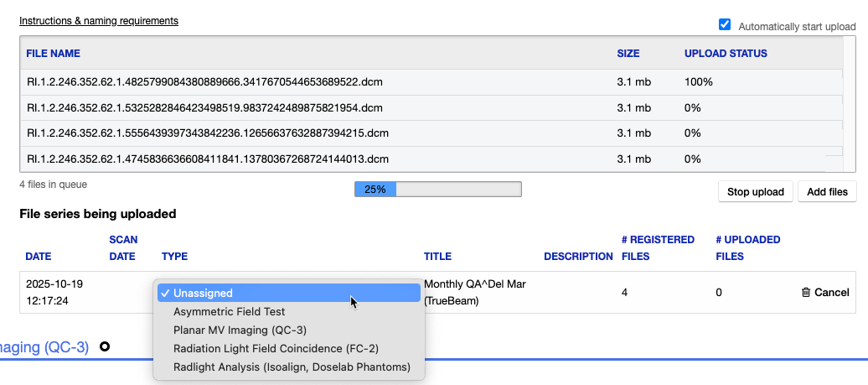This screenshot has height=385, width=868.
Task: Click the trash icon next to Cancel
Action: point(805,293)
